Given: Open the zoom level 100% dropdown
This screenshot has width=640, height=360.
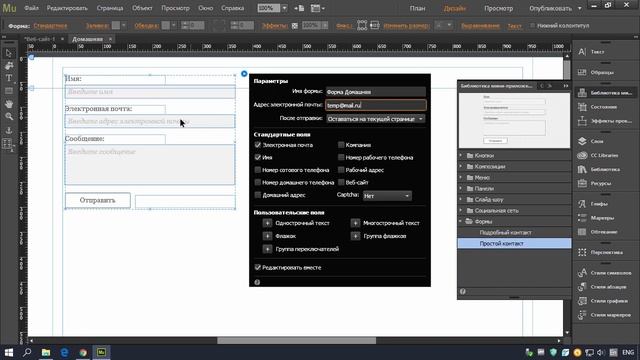Looking at the screenshot, I should coord(284,8).
